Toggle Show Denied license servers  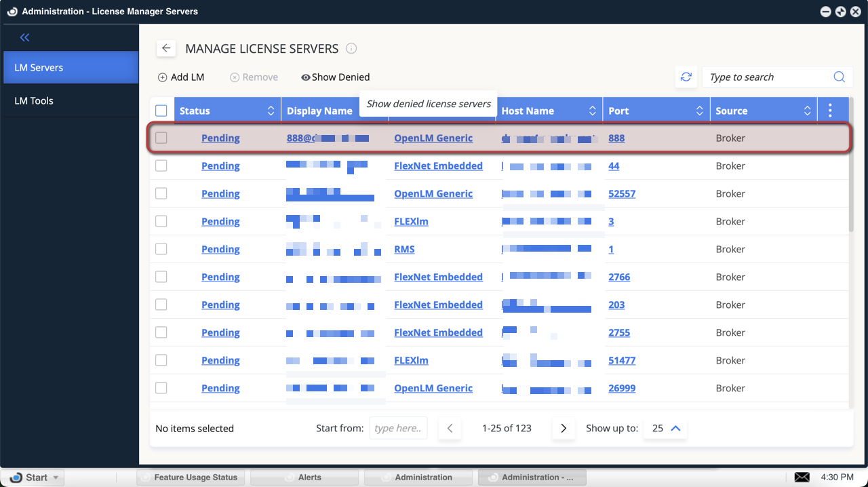[x=336, y=77]
